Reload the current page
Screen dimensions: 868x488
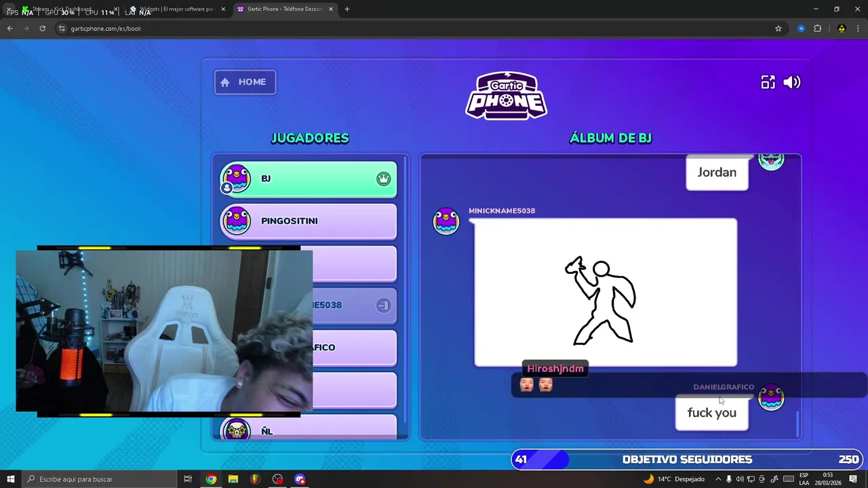pos(42,28)
